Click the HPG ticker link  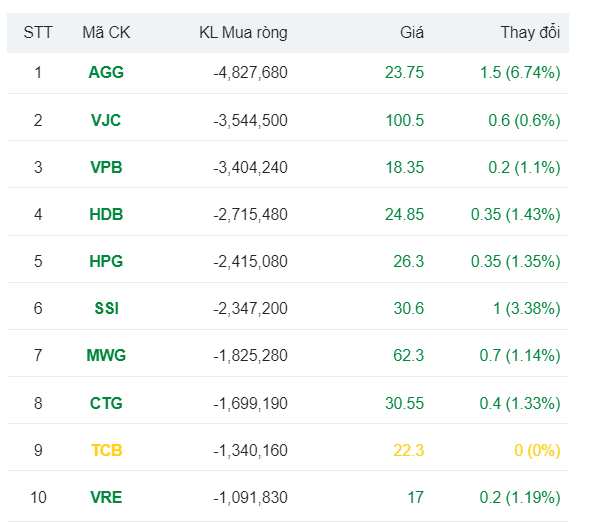point(106,261)
